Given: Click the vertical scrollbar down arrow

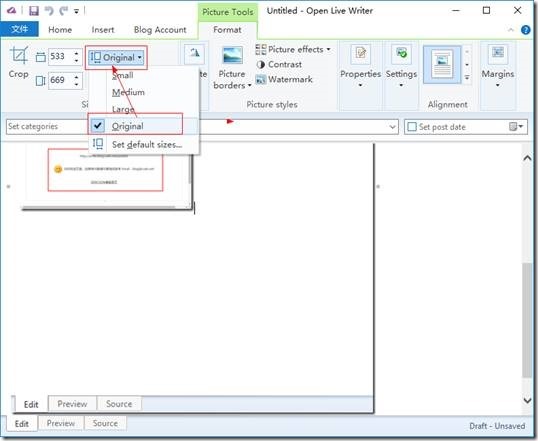Looking at the screenshot, I should click(x=527, y=400).
